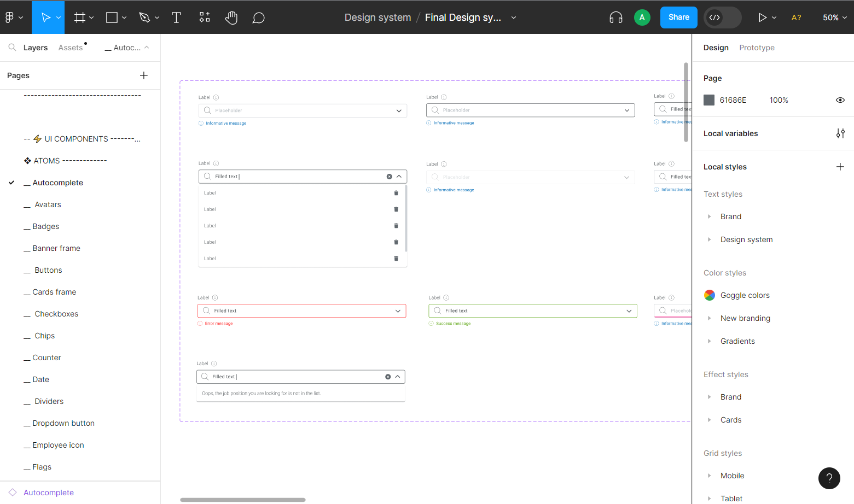Screen dimensions: 854x504
Task: Click the page opacity 100% field
Action: pos(779,100)
